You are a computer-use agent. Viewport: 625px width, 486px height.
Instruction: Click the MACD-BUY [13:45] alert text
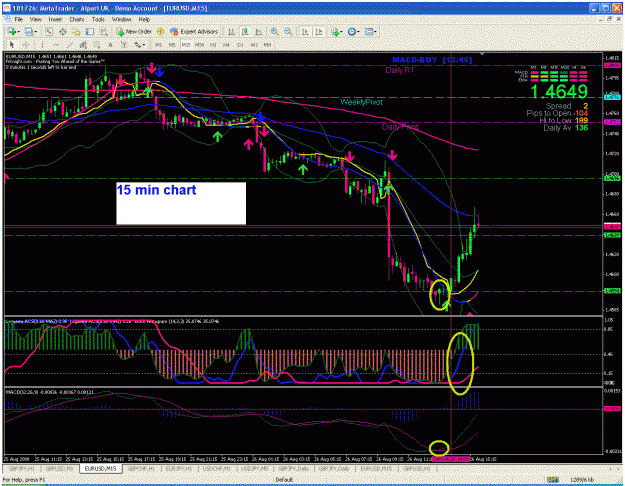pos(432,60)
